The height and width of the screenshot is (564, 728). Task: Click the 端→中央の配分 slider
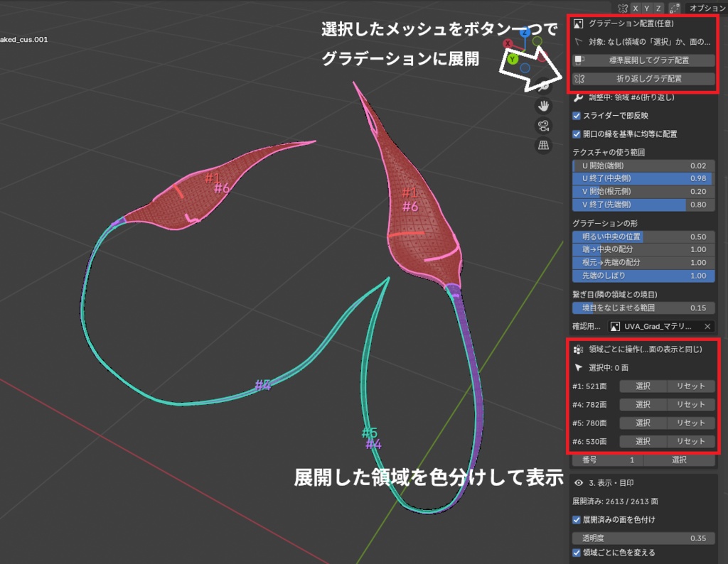pyautogui.click(x=643, y=249)
